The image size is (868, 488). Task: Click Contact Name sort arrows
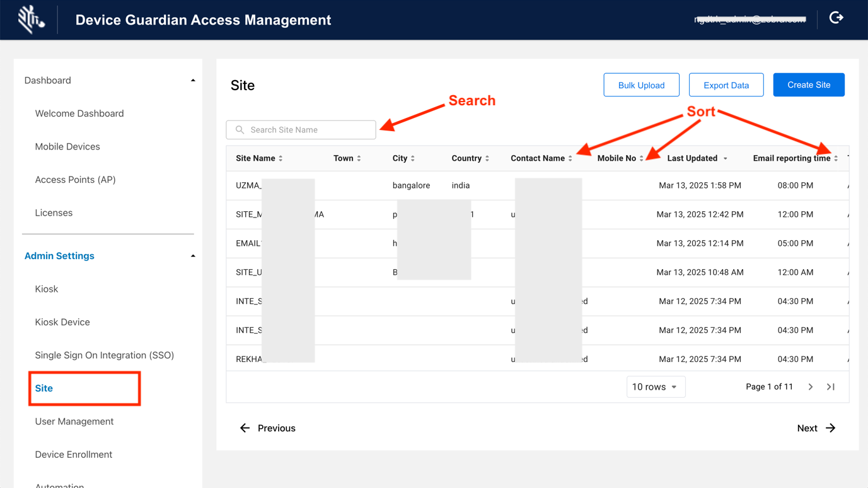click(x=570, y=159)
